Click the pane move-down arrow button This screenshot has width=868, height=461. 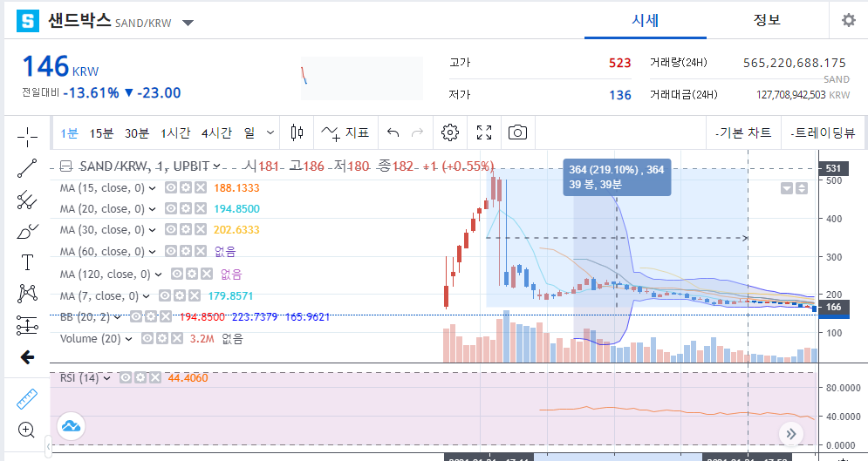click(787, 188)
